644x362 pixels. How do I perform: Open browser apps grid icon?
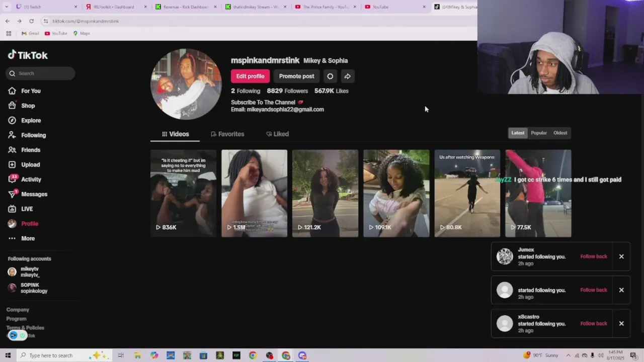pos(9,34)
